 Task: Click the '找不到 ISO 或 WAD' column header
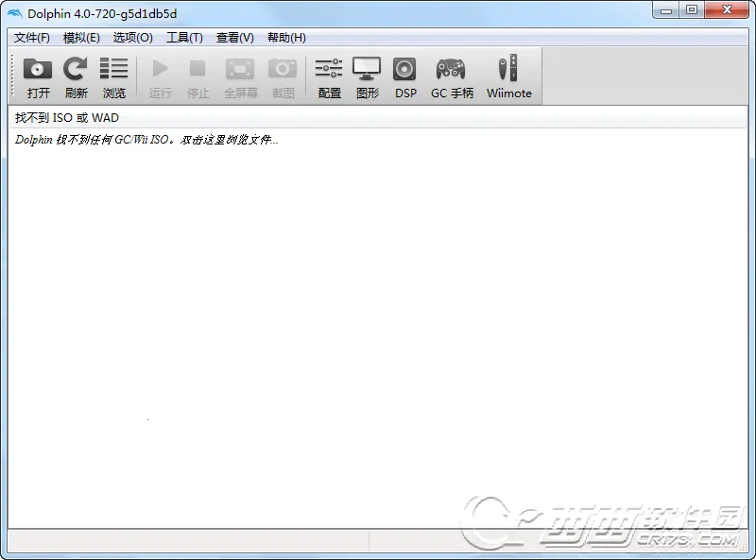click(x=67, y=118)
